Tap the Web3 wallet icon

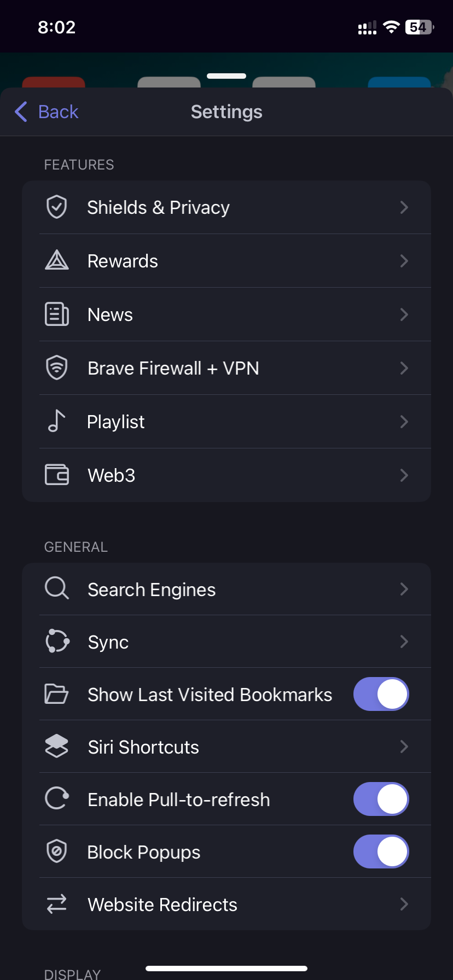click(x=56, y=475)
